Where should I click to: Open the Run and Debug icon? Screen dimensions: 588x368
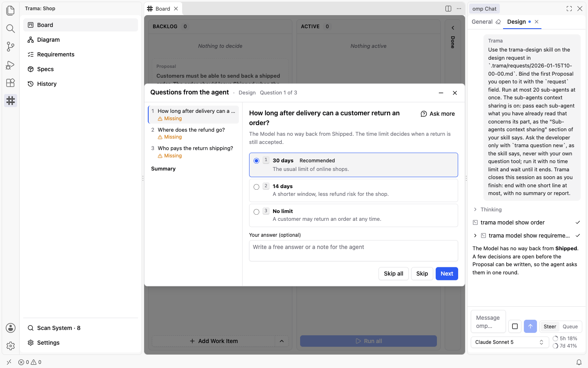click(x=11, y=65)
